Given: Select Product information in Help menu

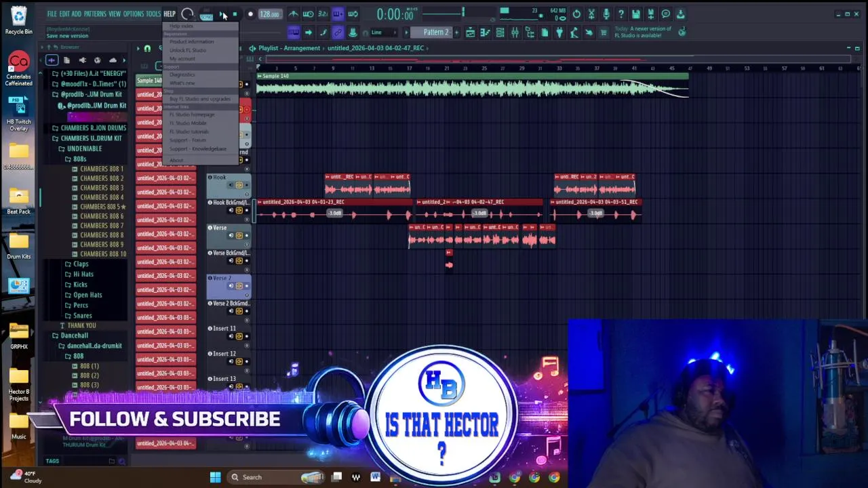Looking at the screenshot, I should [x=191, y=42].
